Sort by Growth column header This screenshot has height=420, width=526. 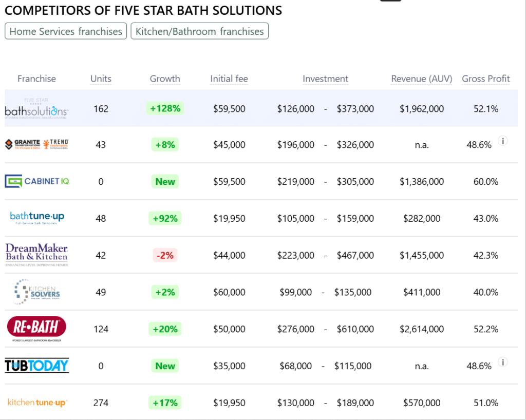coord(165,79)
